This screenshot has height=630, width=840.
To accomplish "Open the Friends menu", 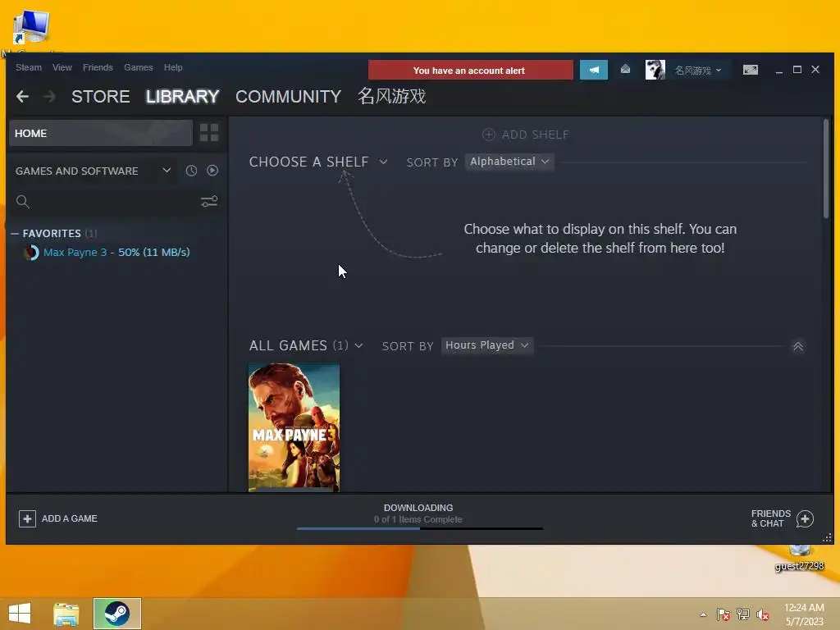I will click(98, 67).
